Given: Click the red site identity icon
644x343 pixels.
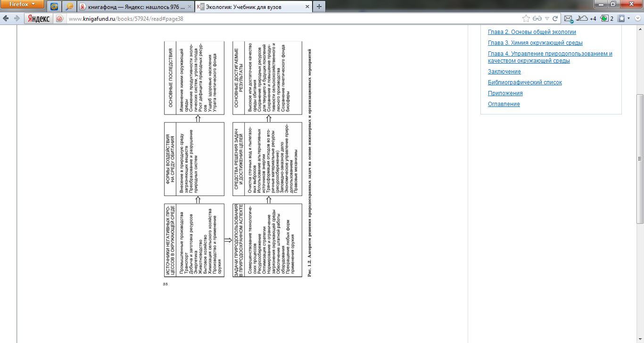Looking at the screenshot, I should coord(60,18).
